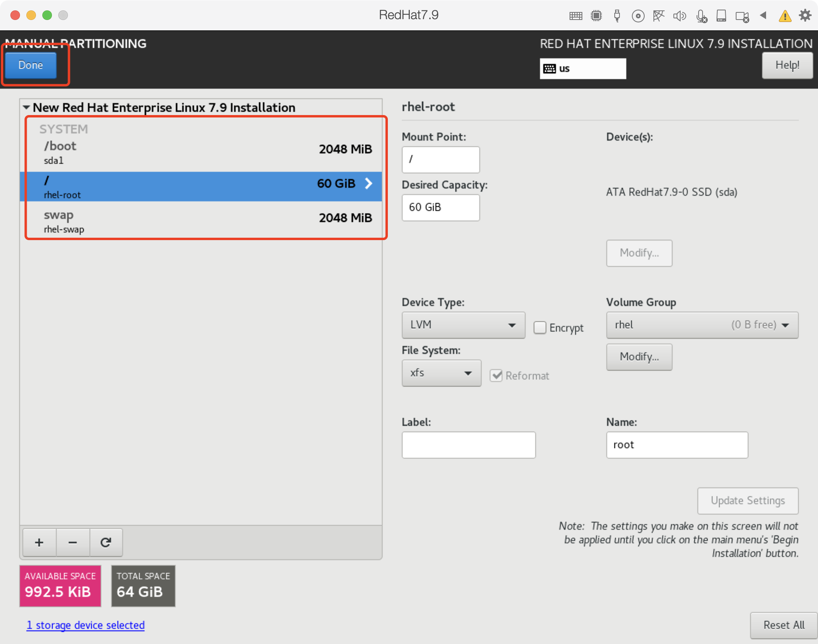
Task: Click the Desired Capacity input field
Action: tap(440, 207)
